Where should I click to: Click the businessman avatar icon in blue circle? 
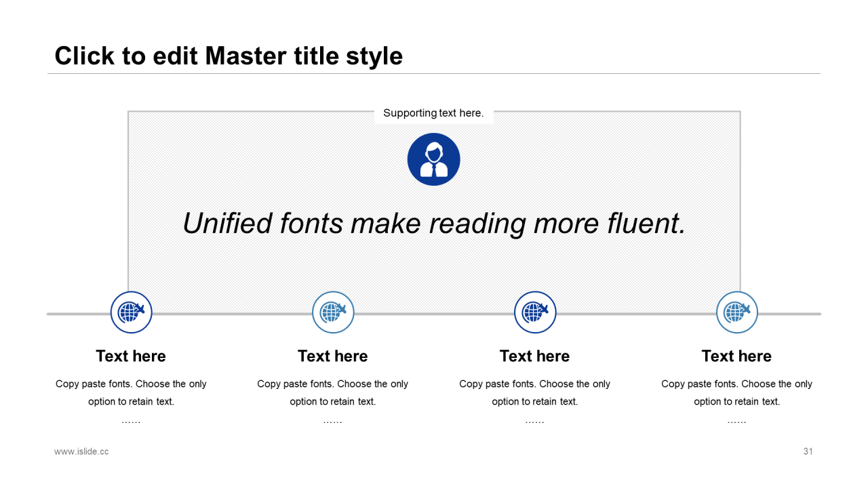[433, 159]
